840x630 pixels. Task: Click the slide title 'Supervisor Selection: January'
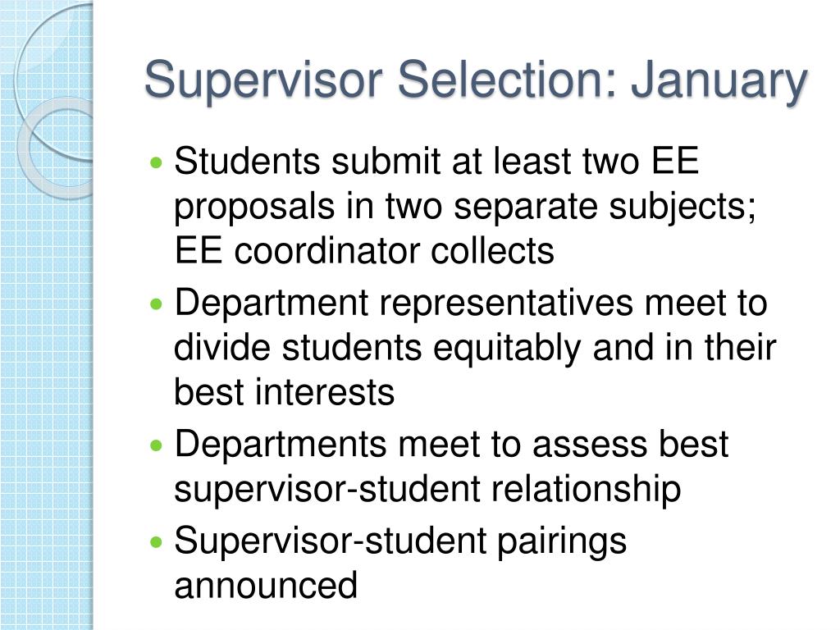pyautogui.click(x=476, y=81)
